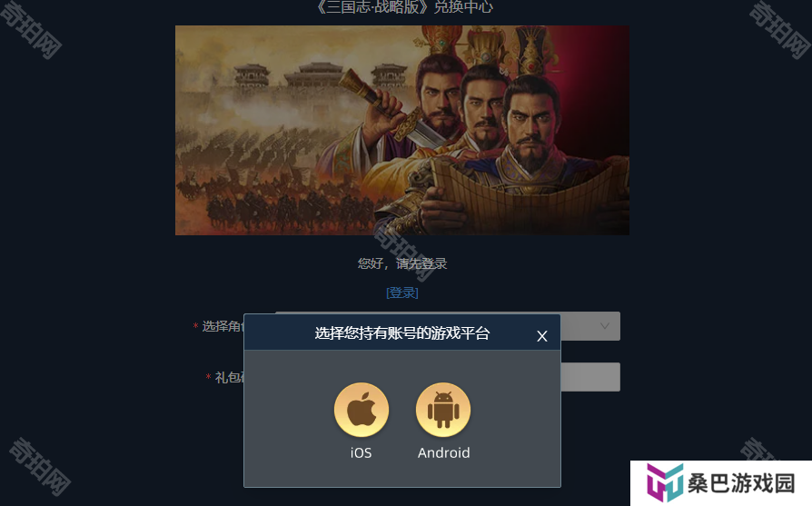Close the platform selection dialog
This screenshot has width=812, height=506.
coord(542,336)
